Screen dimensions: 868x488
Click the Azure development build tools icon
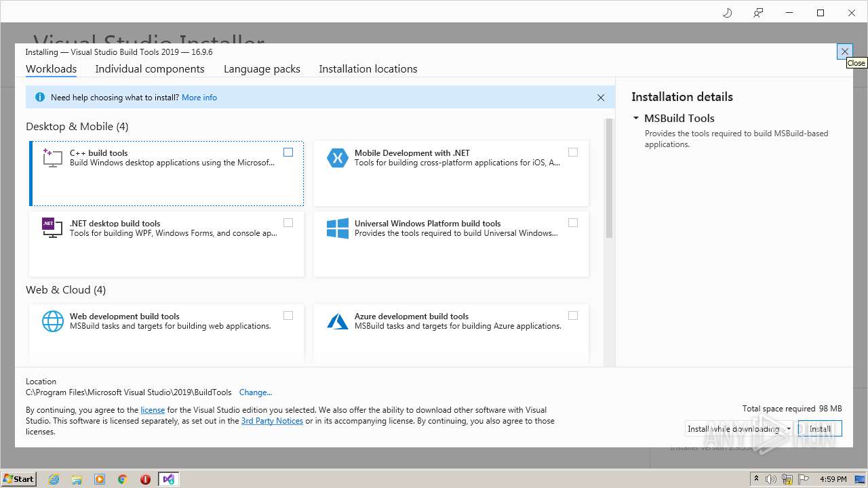[x=337, y=321]
